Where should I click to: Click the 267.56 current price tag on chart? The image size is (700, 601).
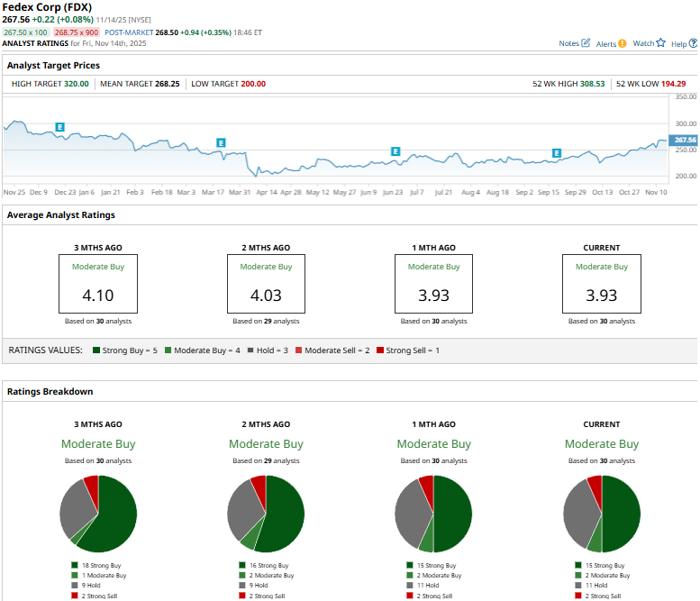coord(683,140)
